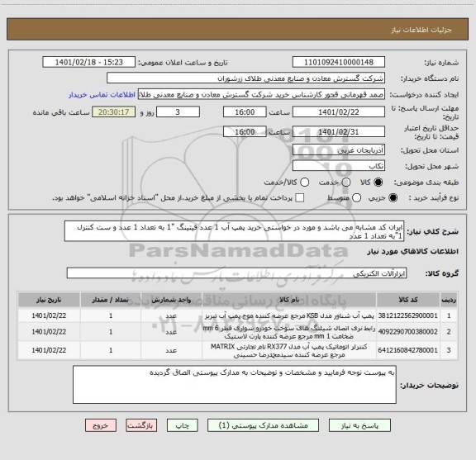Click product code 409229070038000​2 cell
476x460 pixels.
tap(408, 332)
